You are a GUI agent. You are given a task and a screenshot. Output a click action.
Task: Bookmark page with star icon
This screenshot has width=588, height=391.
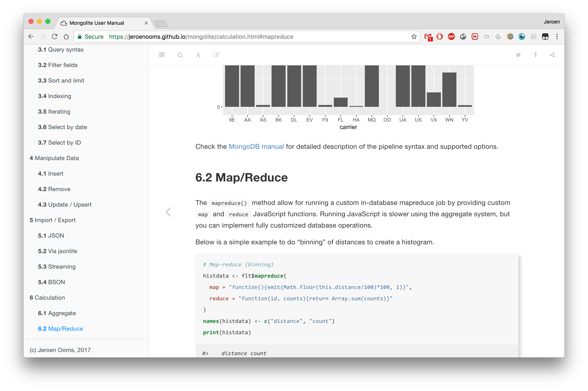point(414,37)
